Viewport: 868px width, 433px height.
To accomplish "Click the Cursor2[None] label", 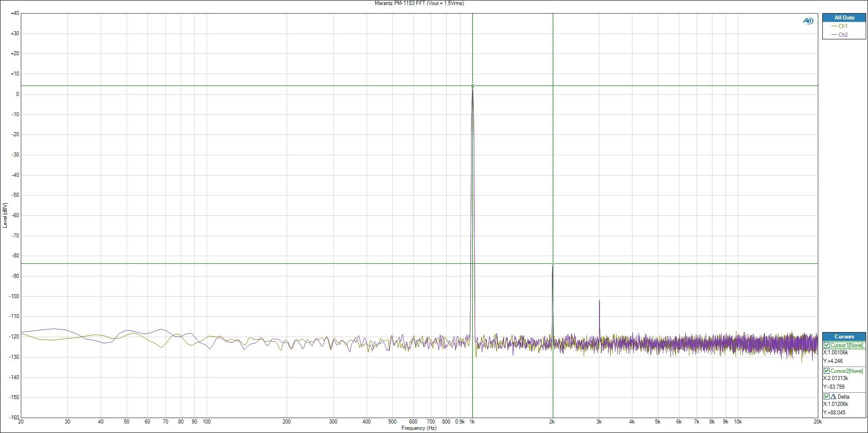I will coord(847,371).
